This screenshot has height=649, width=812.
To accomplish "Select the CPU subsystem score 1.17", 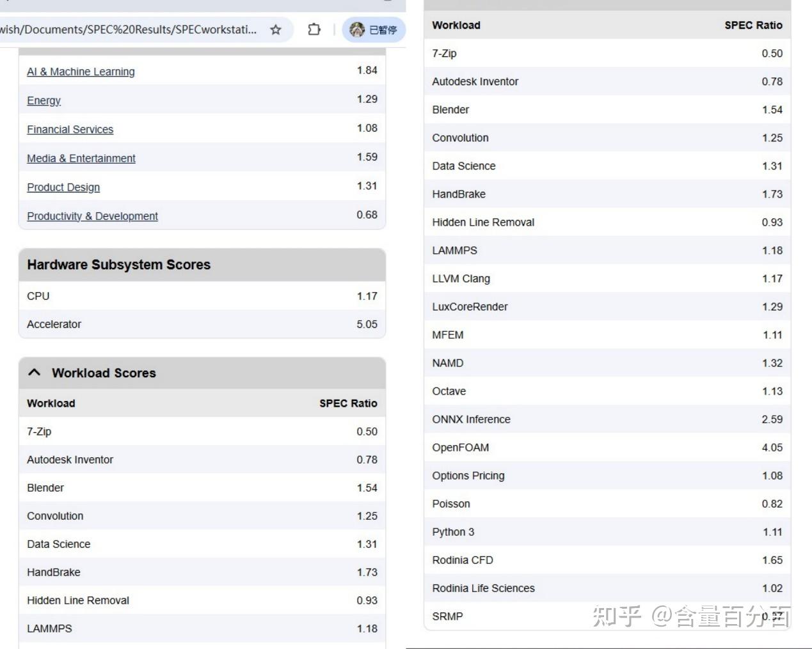I will pos(367,296).
